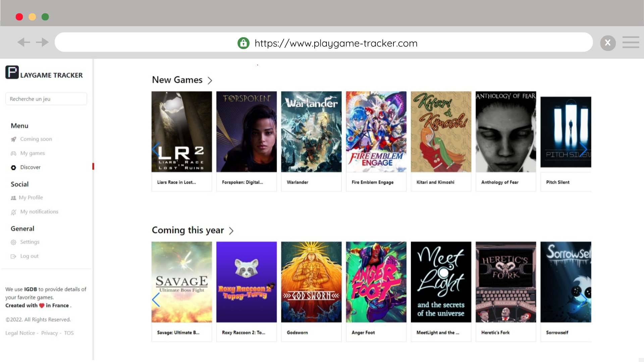The height and width of the screenshot is (362, 644).
Task: Log out using the exit icon
Action: click(13, 256)
